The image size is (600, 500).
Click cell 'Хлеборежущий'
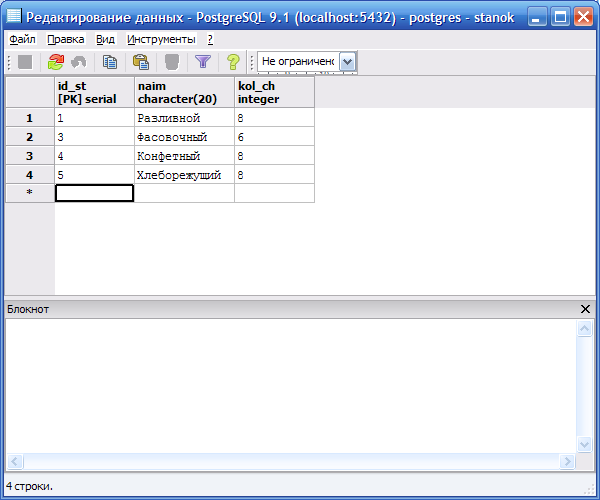click(184, 175)
